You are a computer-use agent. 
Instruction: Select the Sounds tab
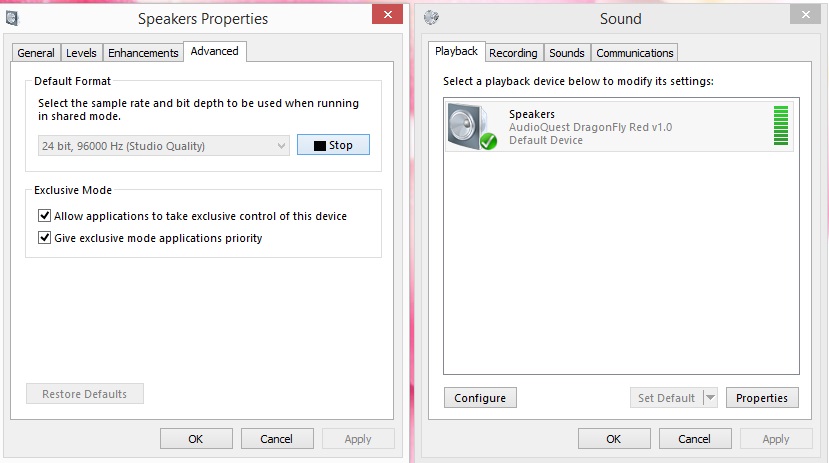pyautogui.click(x=567, y=53)
